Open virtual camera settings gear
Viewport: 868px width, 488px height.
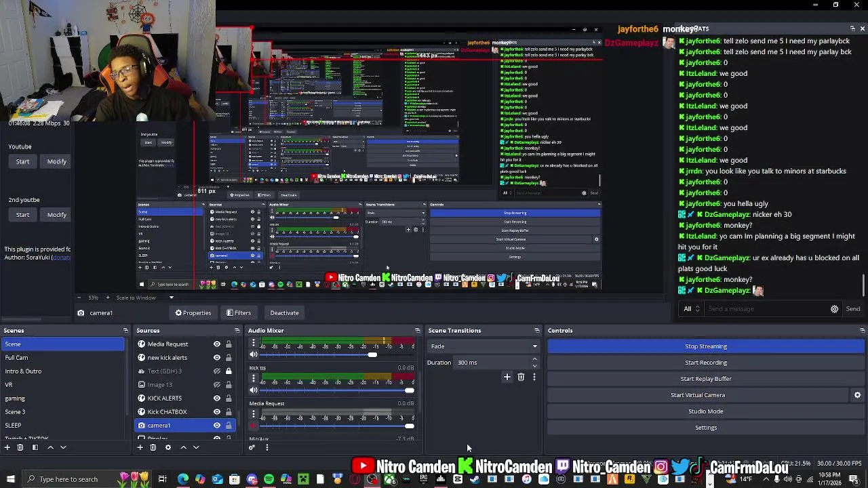click(x=857, y=395)
